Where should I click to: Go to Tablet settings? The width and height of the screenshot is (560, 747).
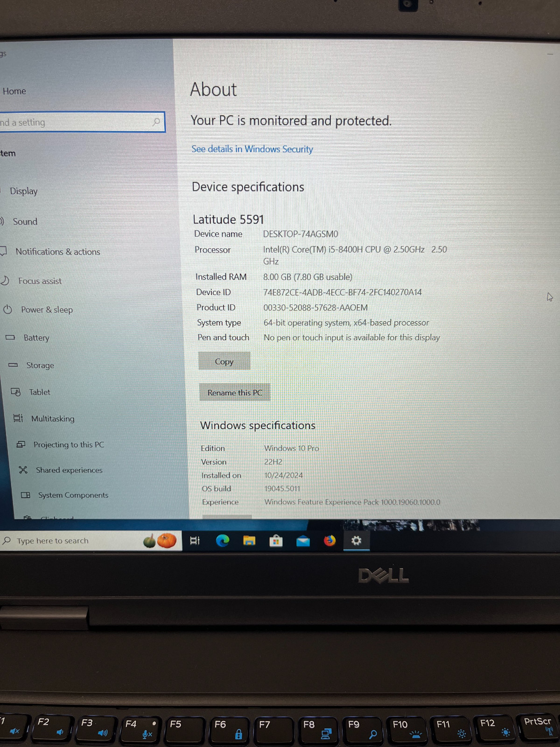40,392
